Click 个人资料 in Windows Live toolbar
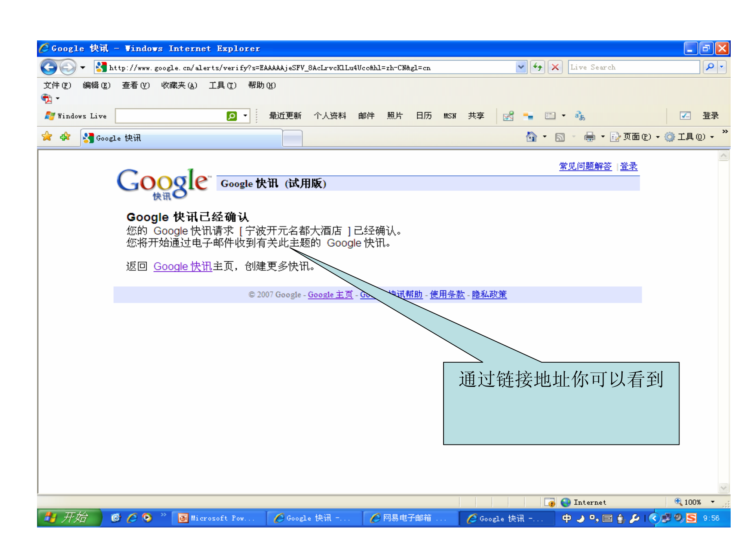The height and width of the screenshot is (560, 746). (x=330, y=116)
